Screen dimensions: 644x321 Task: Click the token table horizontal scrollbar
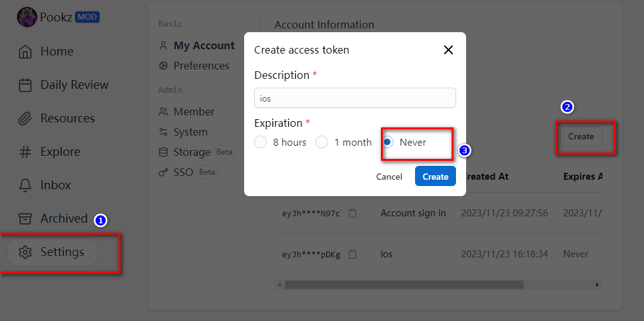coord(404,285)
